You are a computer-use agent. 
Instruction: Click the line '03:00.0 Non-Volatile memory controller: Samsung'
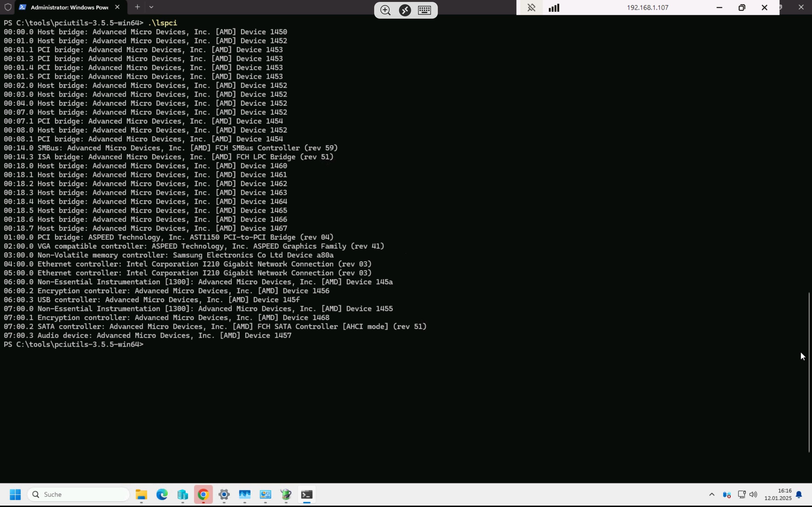click(169, 255)
